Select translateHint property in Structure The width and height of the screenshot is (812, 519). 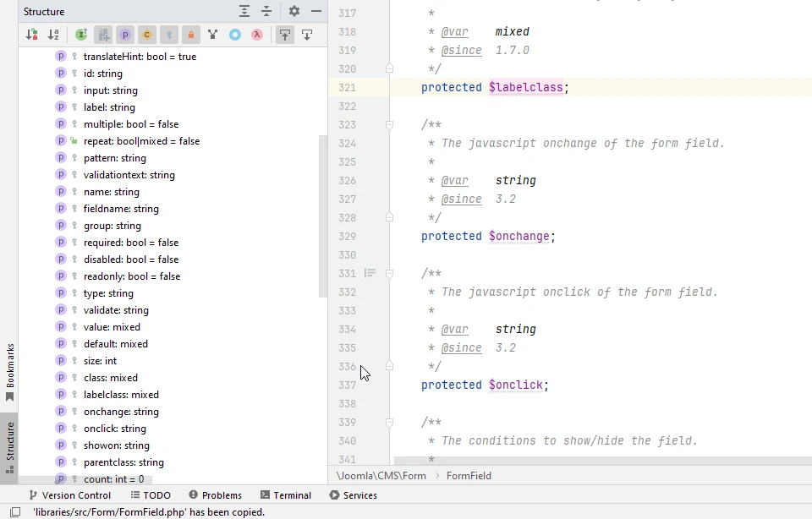(x=140, y=57)
